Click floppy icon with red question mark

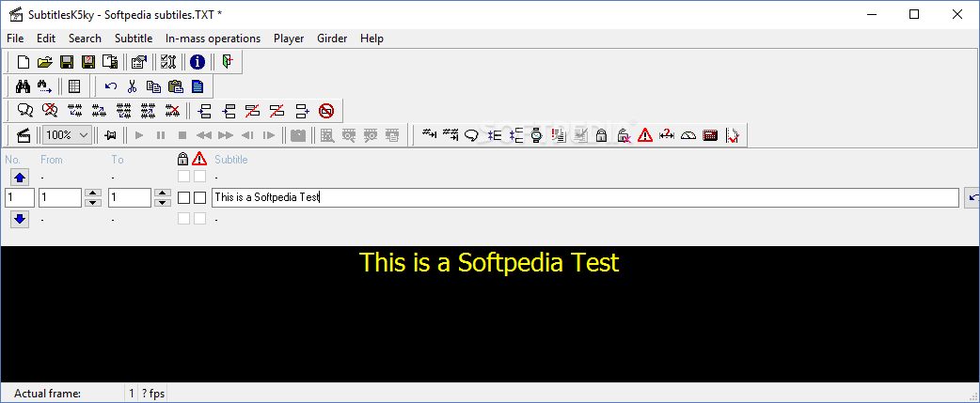[x=88, y=62]
